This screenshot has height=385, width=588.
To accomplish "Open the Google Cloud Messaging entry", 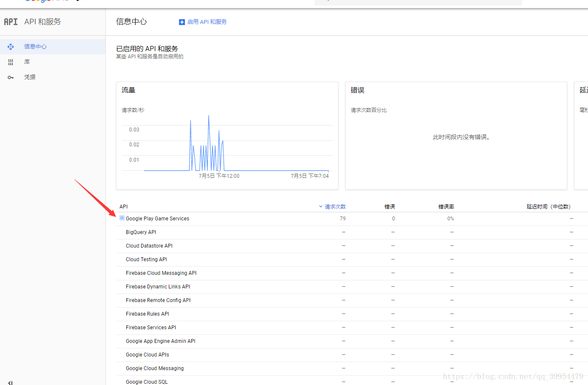I will [155, 368].
